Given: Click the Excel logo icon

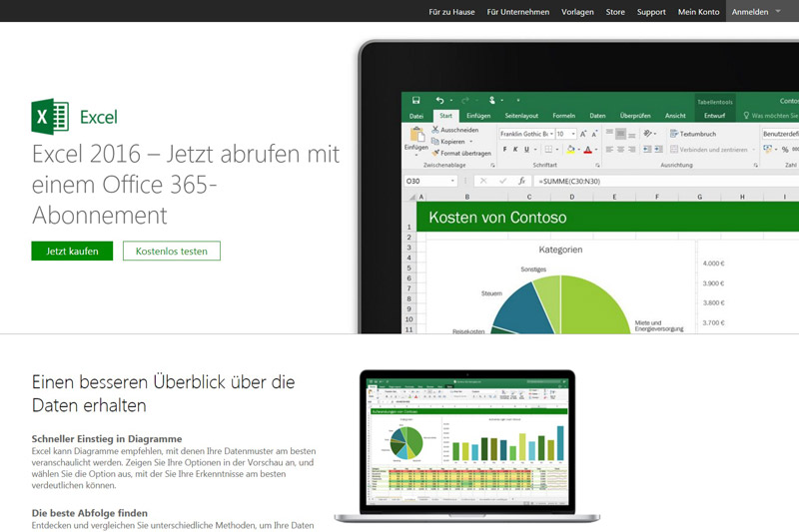Looking at the screenshot, I should [x=50, y=117].
